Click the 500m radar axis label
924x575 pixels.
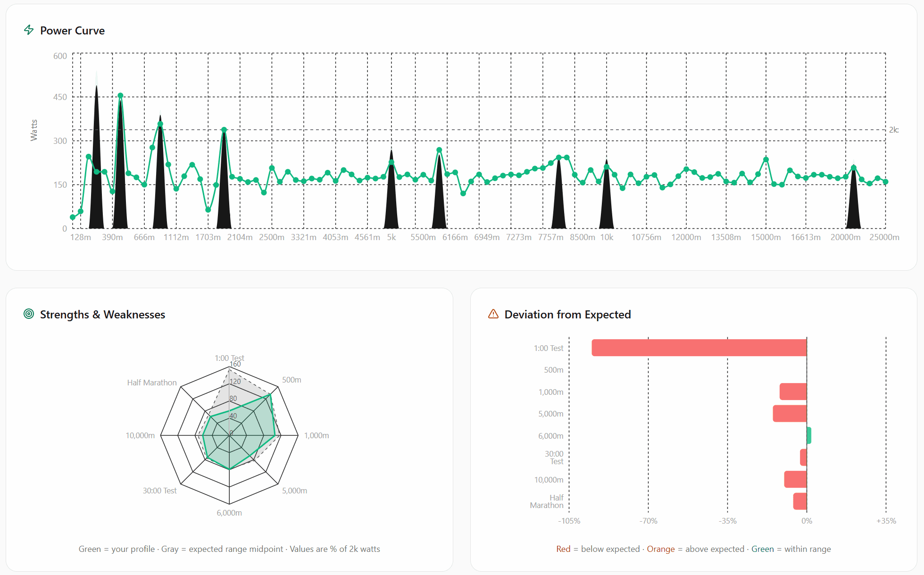coord(291,379)
